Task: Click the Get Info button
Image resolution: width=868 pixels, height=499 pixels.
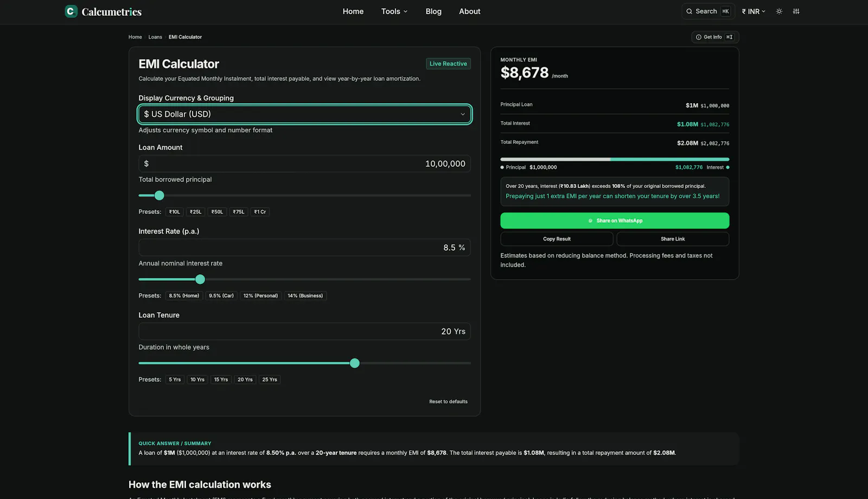Action: click(715, 37)
